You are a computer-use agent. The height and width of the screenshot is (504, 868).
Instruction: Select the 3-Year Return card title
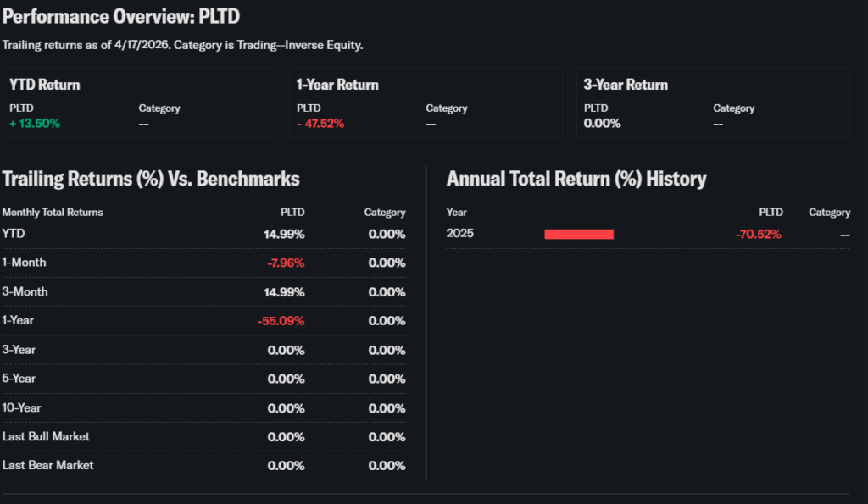[626, 85]
